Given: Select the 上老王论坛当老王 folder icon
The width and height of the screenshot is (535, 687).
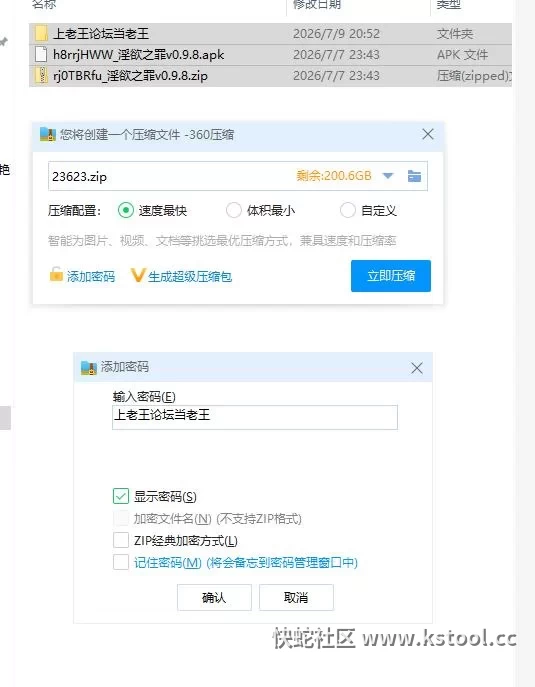Looking at the screenshot, I should pos(41,34).
